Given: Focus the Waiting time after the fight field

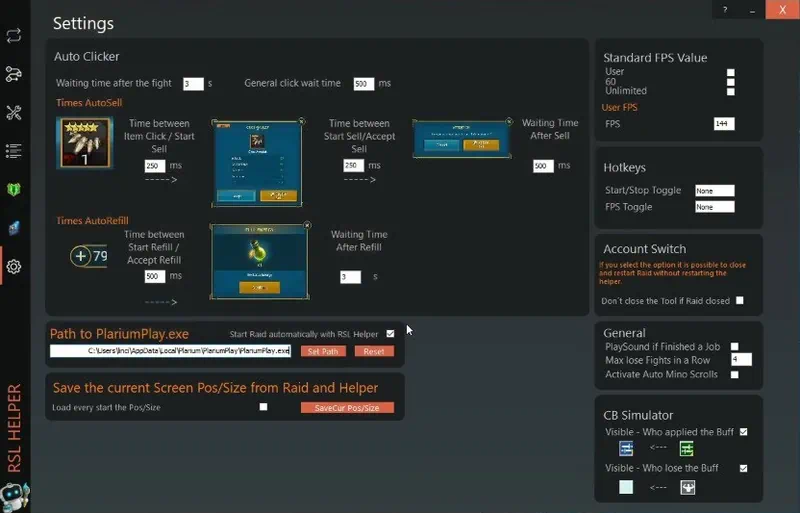Looking at the screenshot, I should (193, 84).
